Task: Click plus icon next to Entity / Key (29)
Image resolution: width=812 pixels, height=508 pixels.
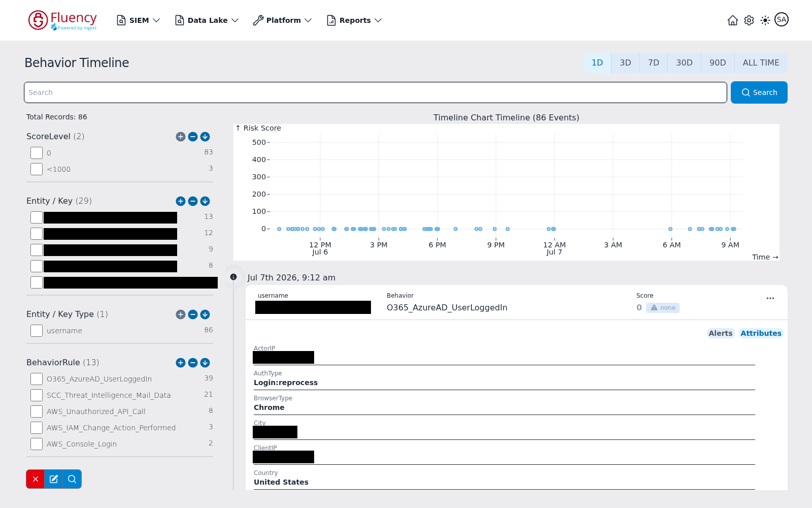Action: click(181, 201)
